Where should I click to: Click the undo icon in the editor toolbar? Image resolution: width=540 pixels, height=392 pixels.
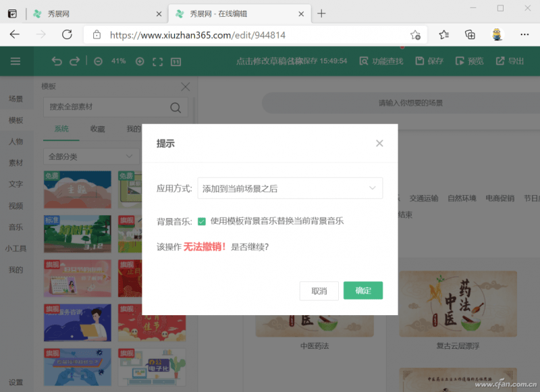57,61
